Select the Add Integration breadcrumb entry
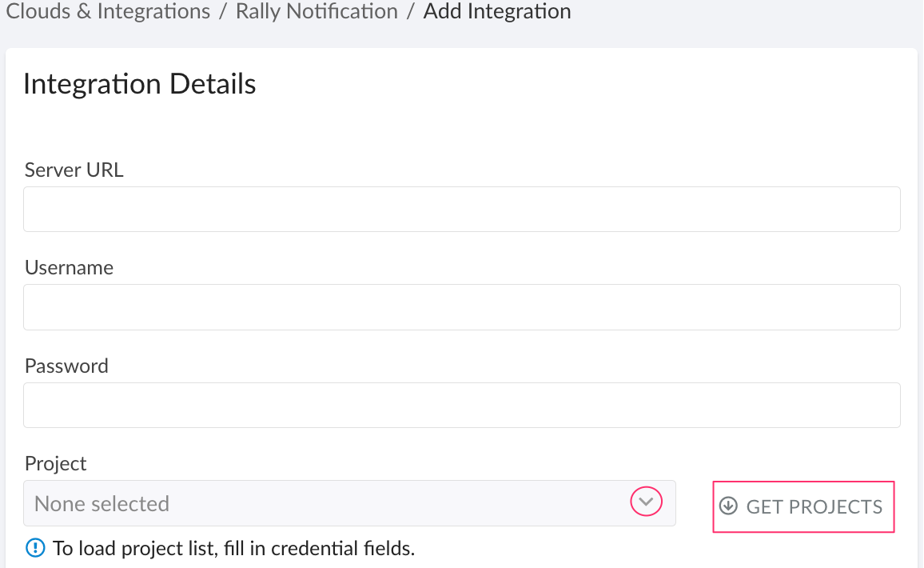This screenshot has height=568, width=924. [497, 12]
